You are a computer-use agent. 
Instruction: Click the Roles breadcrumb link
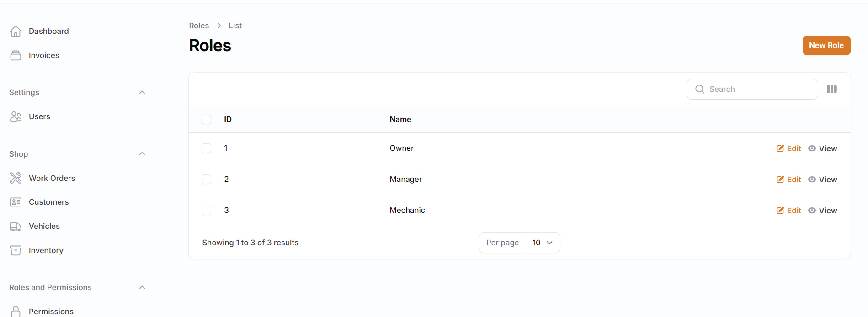[199, 26]
